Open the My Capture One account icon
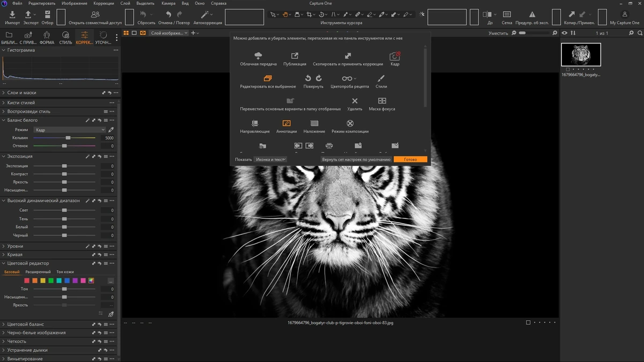Image resolution: width=644 pixels, height=362 pixels. tap(625, 14)
